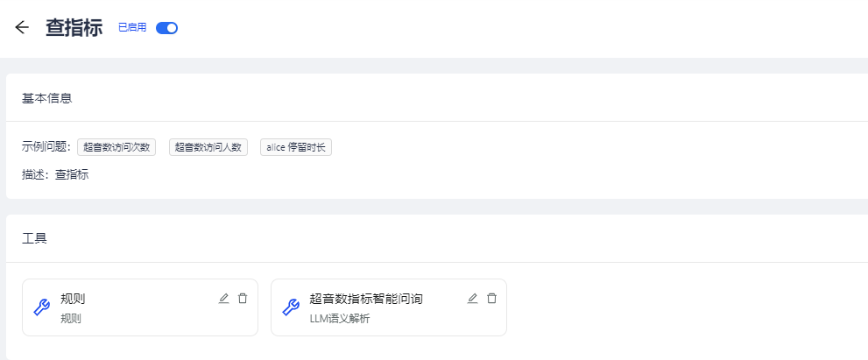Delete the 超音数指标智能问询 tool with trash icon
Viewport: 868px width, 360px height.
click(x=491, y=299)
